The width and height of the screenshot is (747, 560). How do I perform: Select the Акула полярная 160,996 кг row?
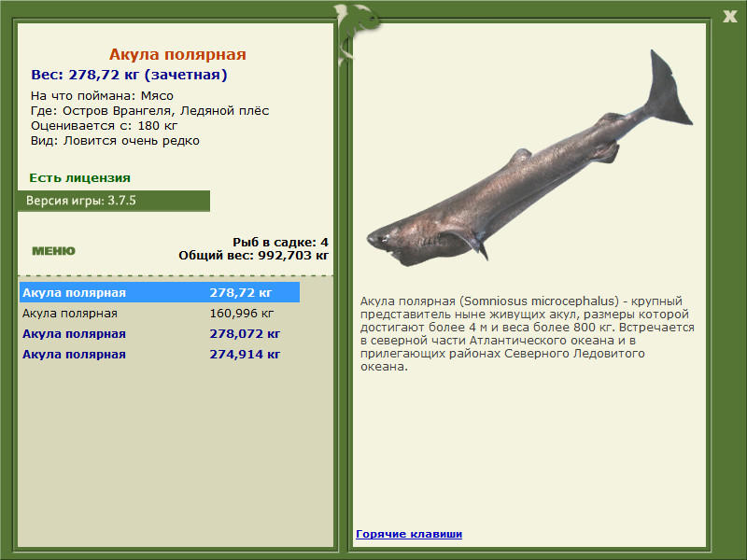click(x=160, y=314)
